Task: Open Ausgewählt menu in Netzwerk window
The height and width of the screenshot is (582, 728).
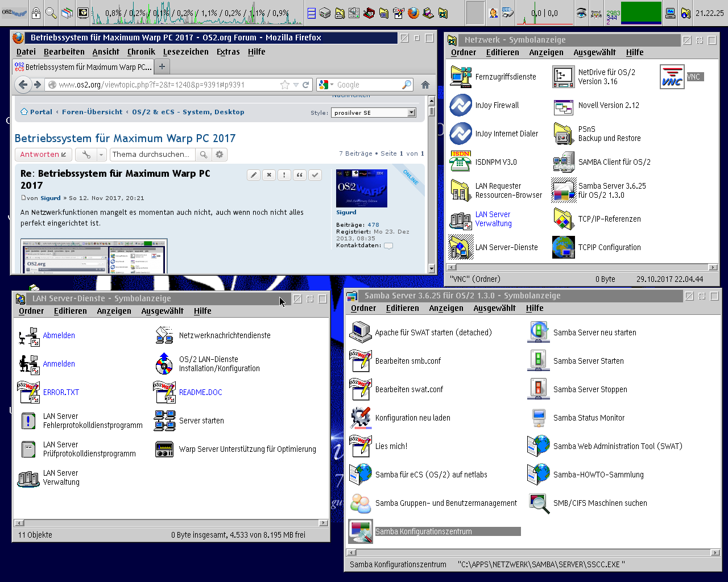Action: click(x=594, y=52)
